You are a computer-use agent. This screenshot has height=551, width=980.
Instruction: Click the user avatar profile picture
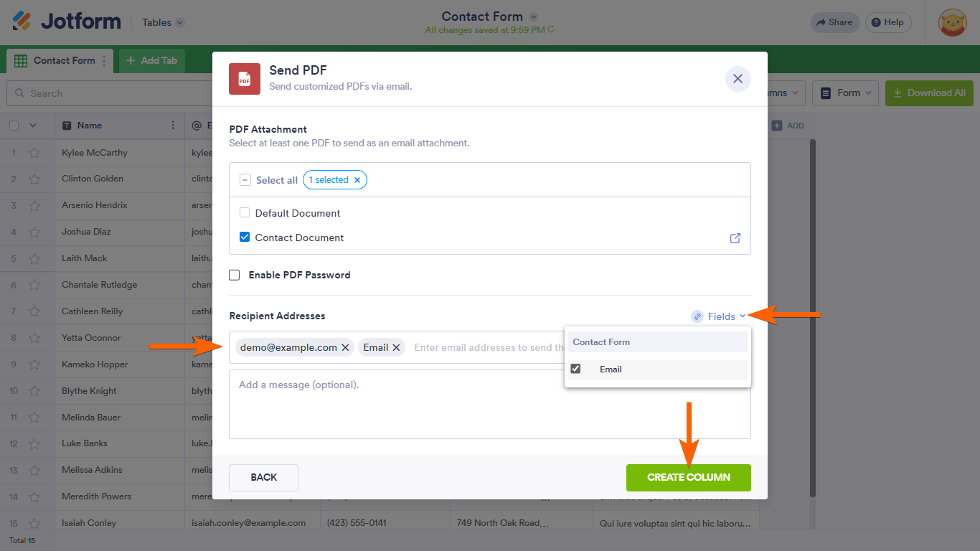(x=952, y=22)
